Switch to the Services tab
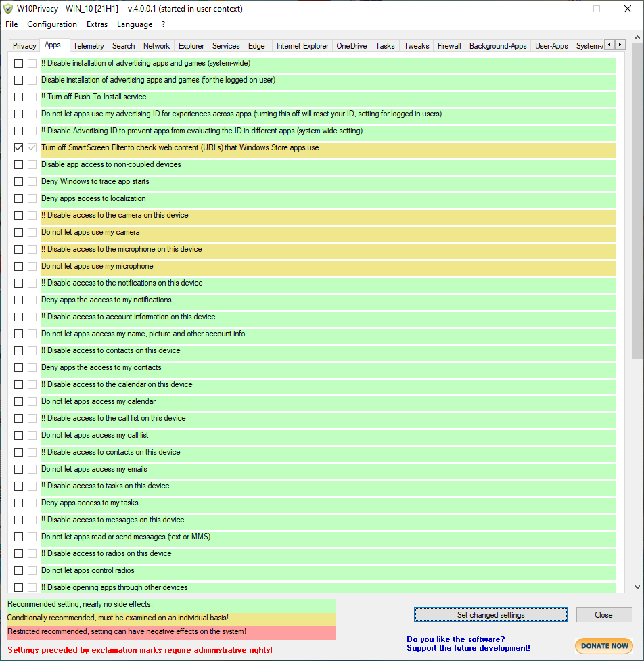The image size is (644, 661). tap(226, 46)
